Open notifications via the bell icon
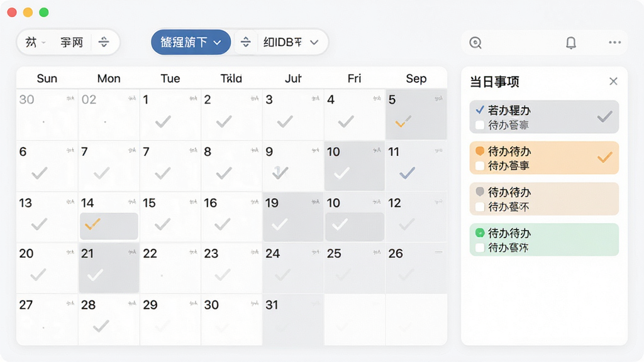The width and height of the screenshot is (644, 362). tap(571, 43)
